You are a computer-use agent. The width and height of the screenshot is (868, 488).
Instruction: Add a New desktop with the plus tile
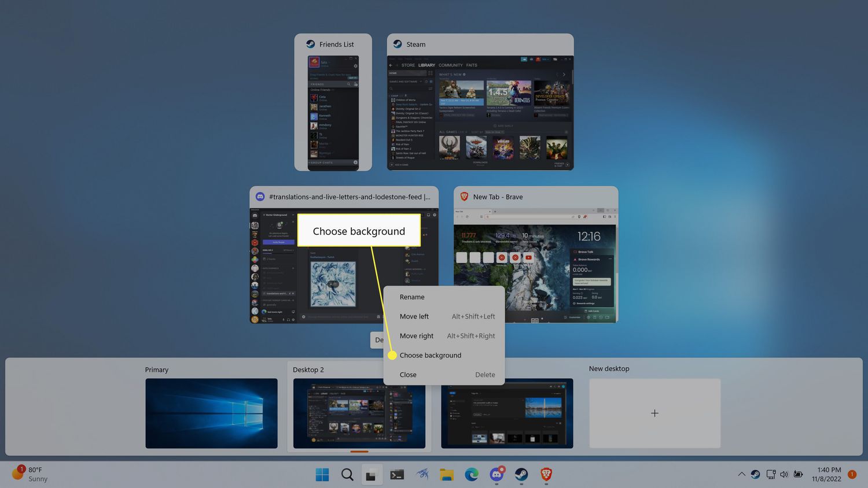click(654, 413)
